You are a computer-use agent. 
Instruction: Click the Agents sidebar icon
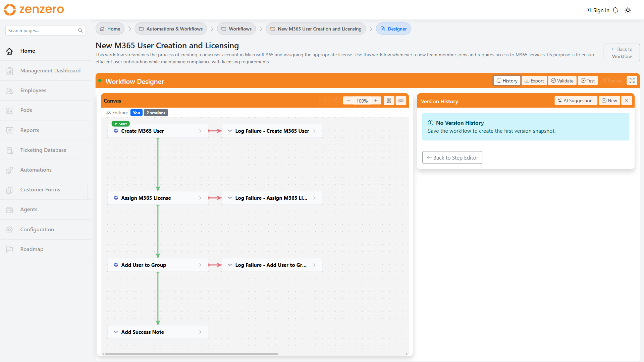(x=9, y=209)
